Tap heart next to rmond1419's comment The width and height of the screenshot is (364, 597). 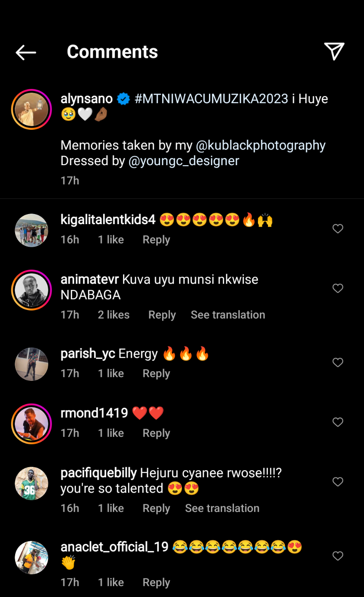338,422
